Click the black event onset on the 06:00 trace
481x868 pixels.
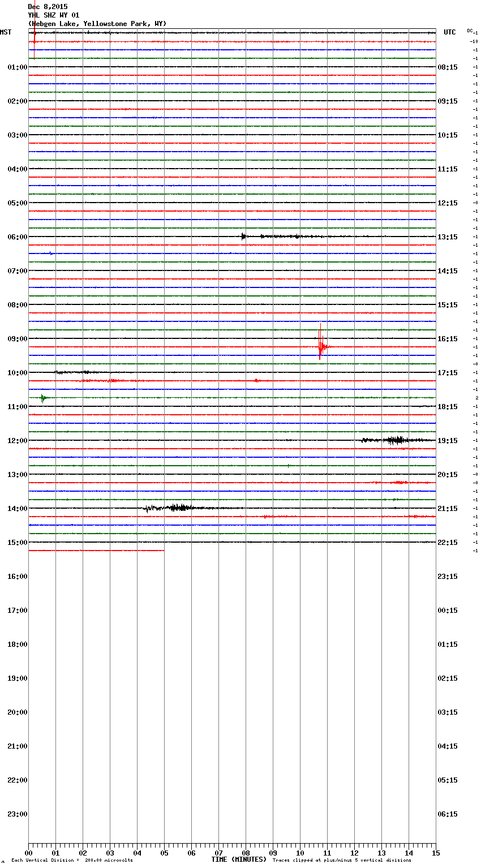pos(243,237)
